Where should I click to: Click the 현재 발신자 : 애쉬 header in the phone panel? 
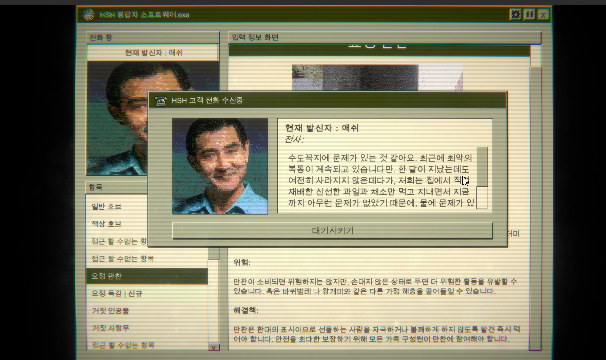click(153, 53)
